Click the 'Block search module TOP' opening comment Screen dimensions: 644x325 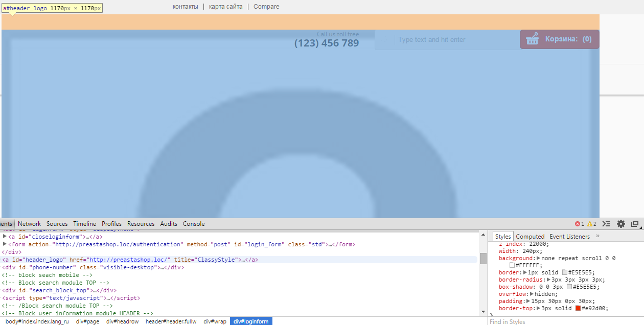[56, 283]
